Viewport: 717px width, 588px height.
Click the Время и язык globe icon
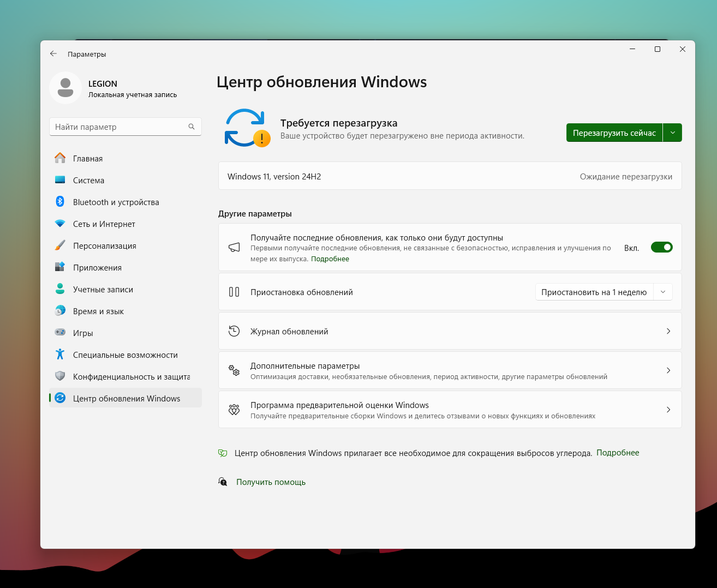pos(60,311)
